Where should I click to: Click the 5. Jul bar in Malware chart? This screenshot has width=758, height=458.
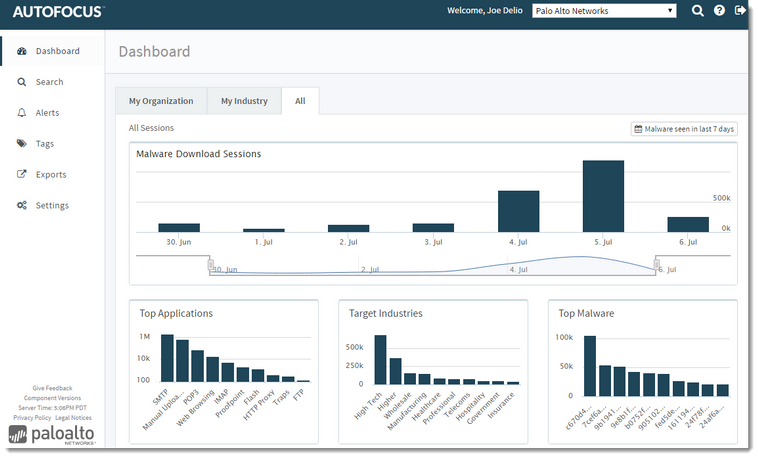[x=603, y=196]
